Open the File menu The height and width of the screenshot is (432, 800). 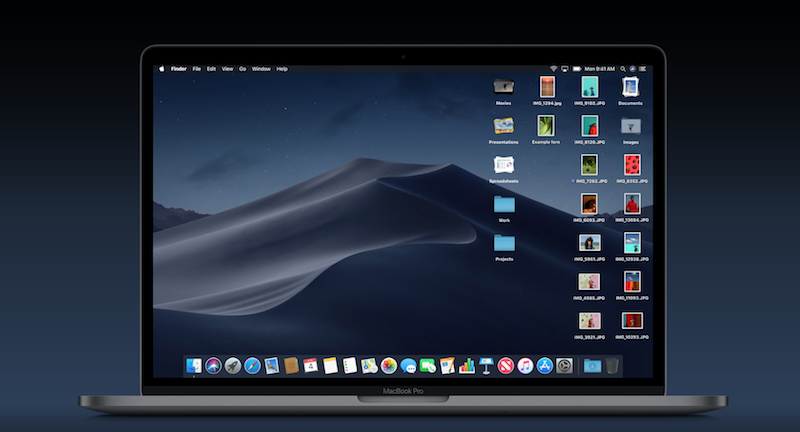click(x=197, y=69)
